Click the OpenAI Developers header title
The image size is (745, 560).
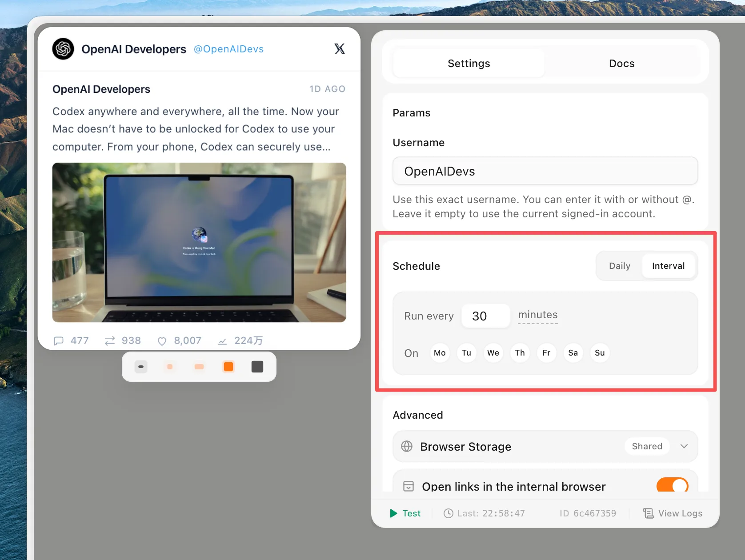pos(134,49)
